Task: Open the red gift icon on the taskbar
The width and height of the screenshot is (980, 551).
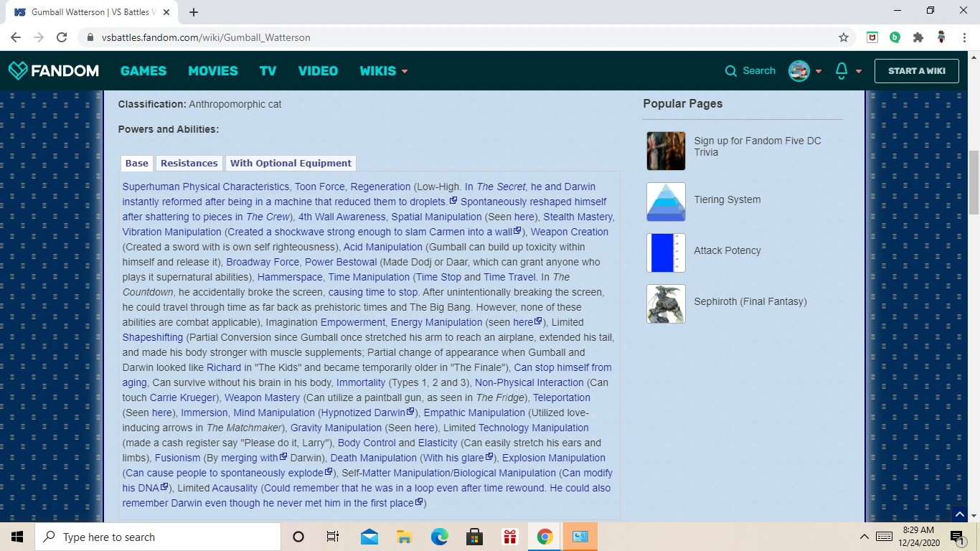Action: 509,537
